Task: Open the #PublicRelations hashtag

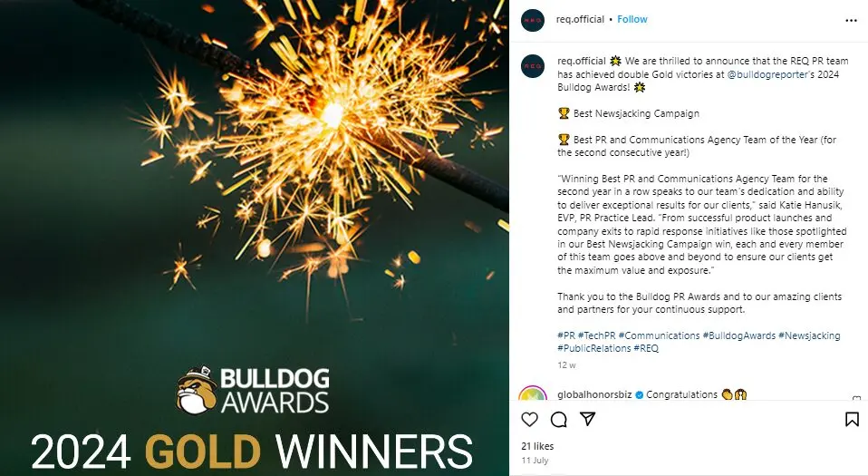Action: click(x=593, y=348)
